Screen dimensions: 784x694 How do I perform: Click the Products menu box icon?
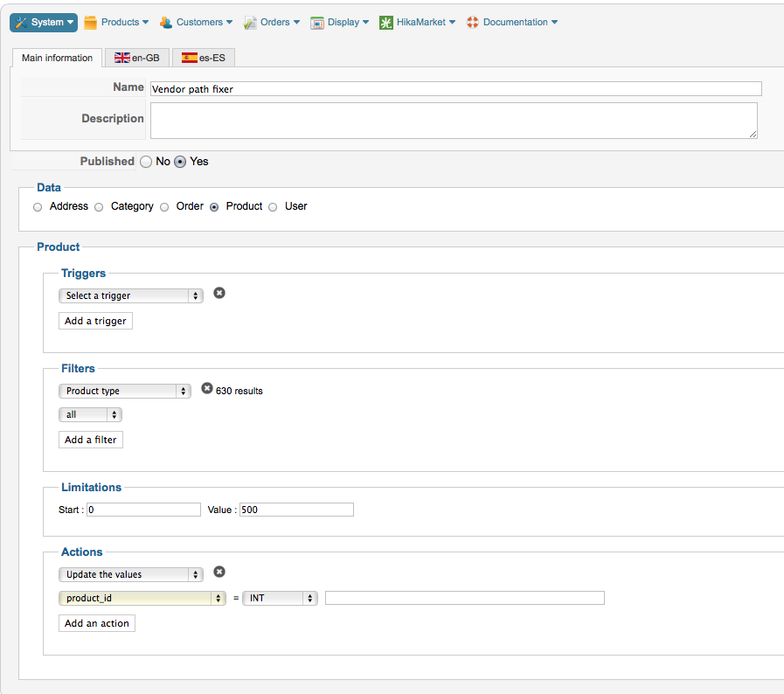pos(91,23)
